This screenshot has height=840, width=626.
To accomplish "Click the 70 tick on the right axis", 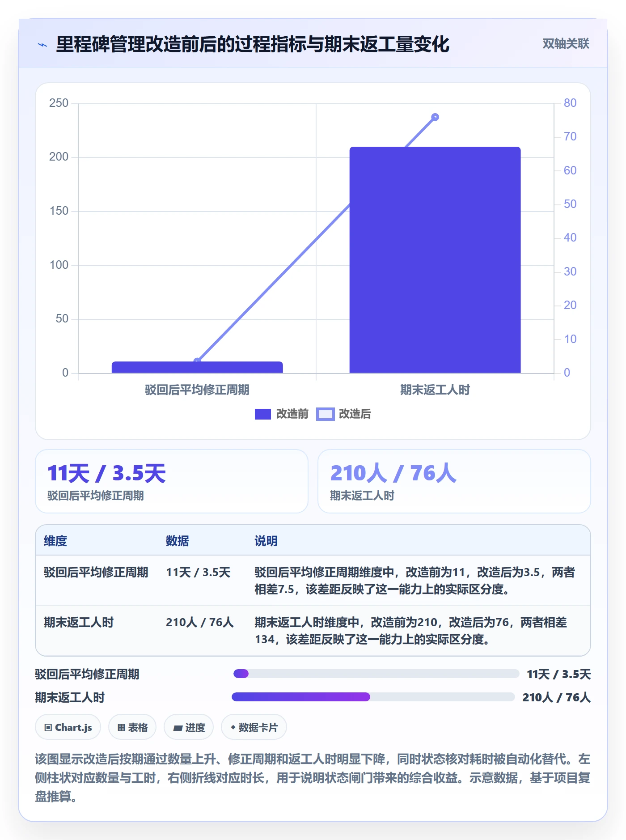I will [x=570, y=136].
